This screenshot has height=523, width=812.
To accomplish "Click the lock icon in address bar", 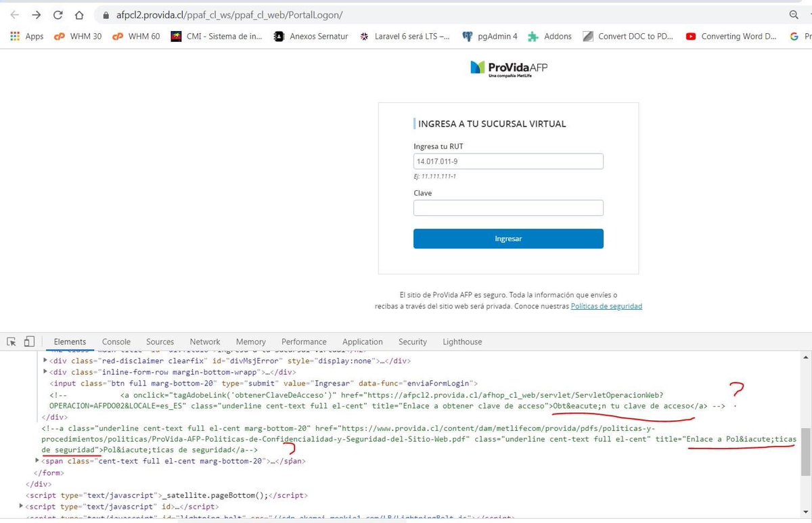I will click(x=105, y=15).
